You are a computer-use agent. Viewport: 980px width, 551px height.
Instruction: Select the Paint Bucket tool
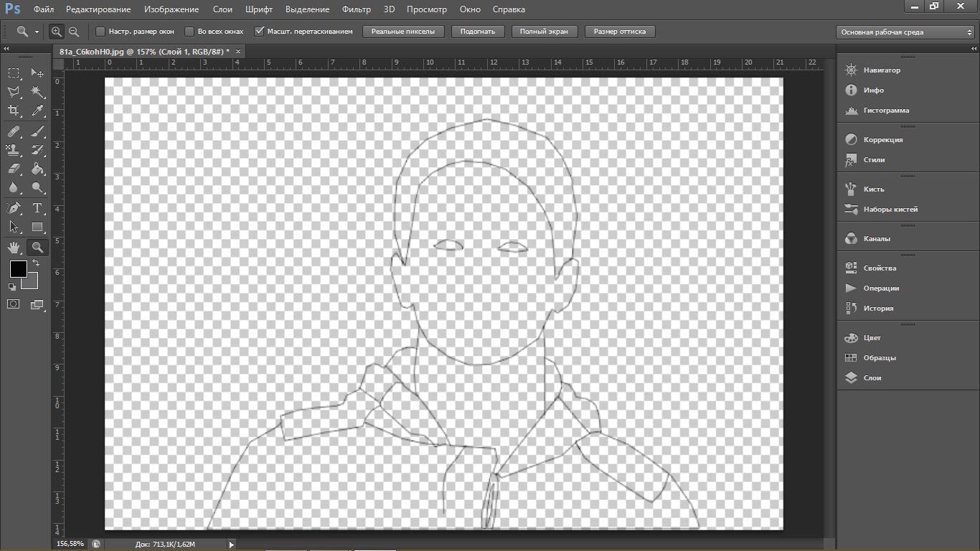point(37,169)
